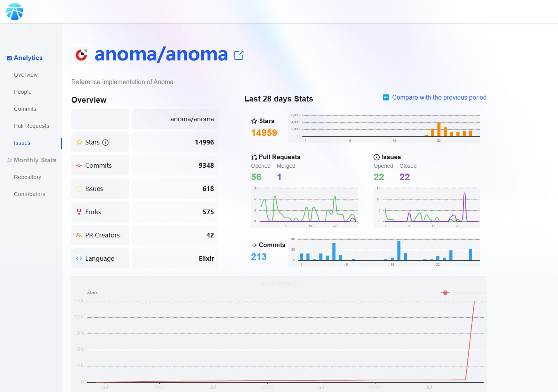Open the Commits sidebar section
Image resolution: width=558 pixels, height=392 pixels.
click(25, 109)
